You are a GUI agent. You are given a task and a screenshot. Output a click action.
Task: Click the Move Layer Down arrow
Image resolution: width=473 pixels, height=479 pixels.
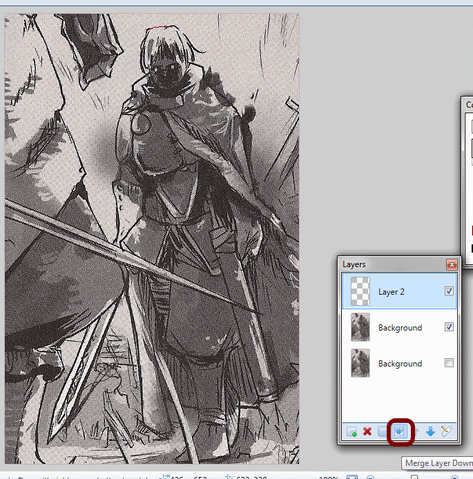pyautogui.click(x=430, y=432)
